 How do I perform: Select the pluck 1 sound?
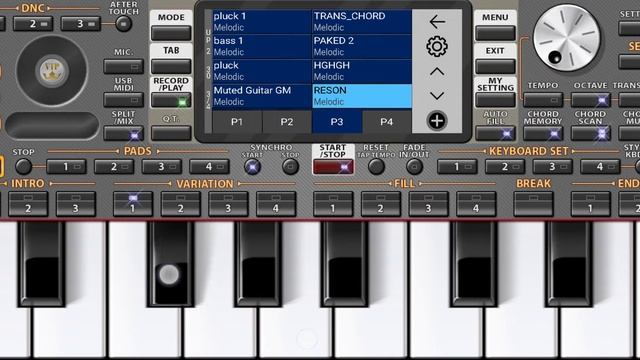click(x=262, y=22)
